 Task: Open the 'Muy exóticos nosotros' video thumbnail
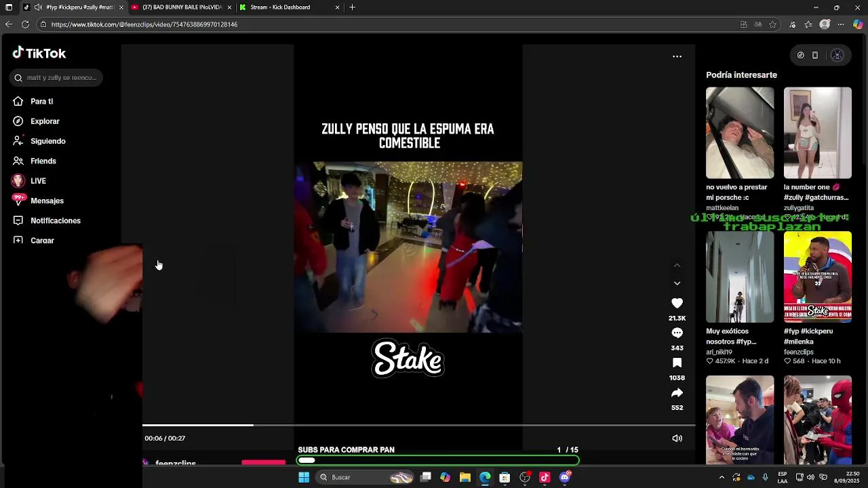pos(740,277)
